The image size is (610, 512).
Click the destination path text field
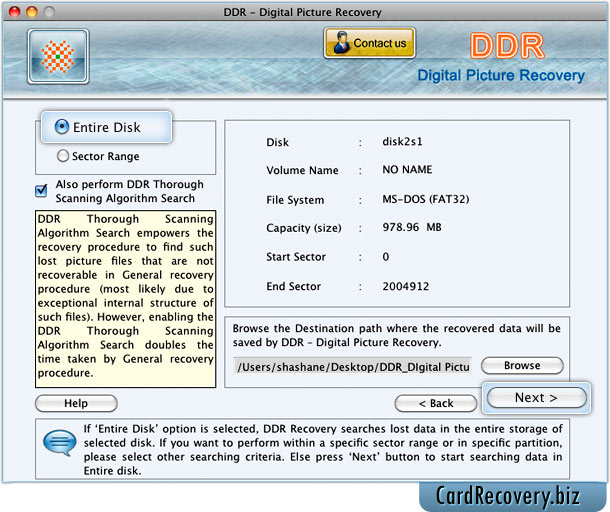coord(352,366)
